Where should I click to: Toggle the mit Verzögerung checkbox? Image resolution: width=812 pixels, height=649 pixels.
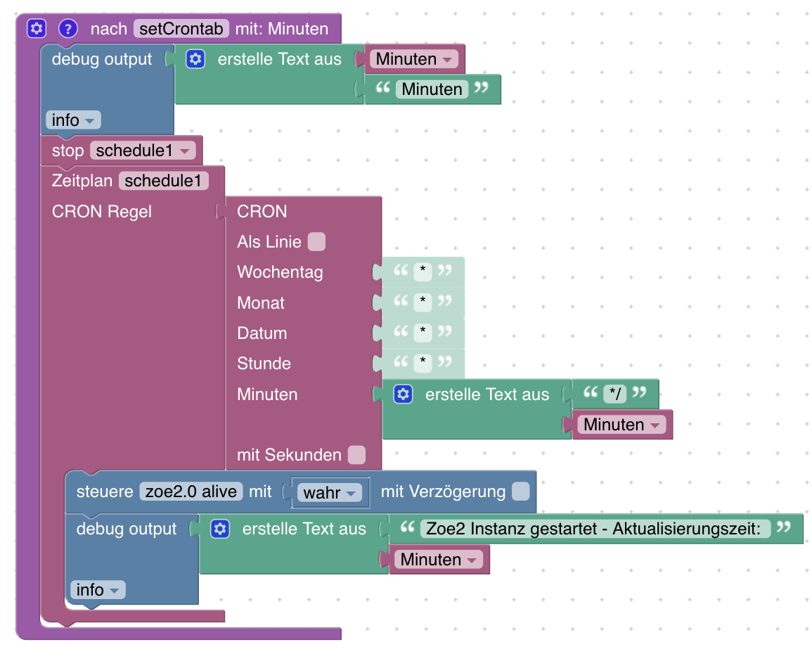click(x=520, y=491)
